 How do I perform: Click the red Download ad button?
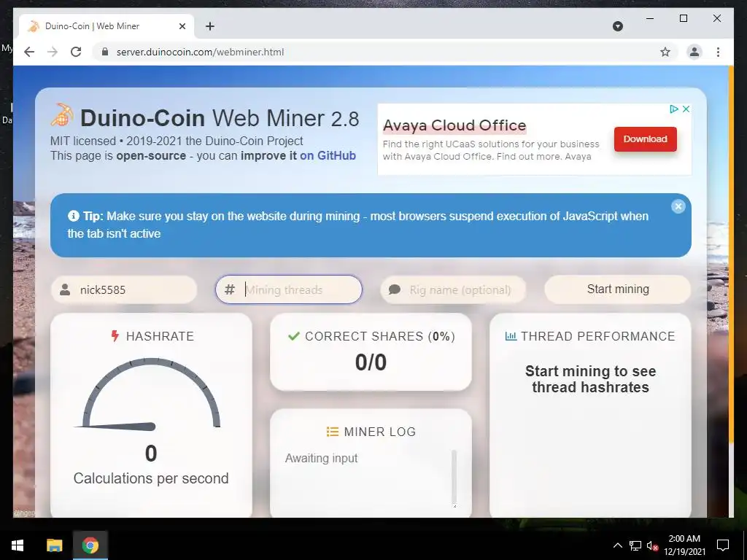point(645,139)
